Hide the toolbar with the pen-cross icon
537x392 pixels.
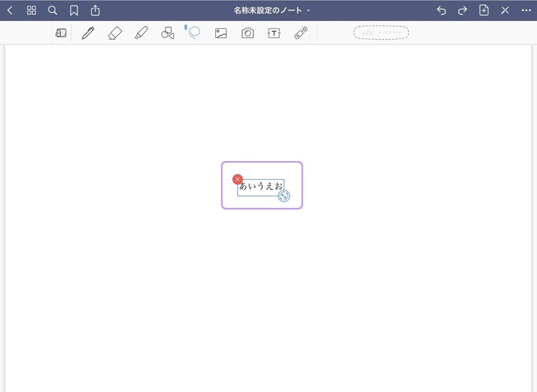coord(505,10)
